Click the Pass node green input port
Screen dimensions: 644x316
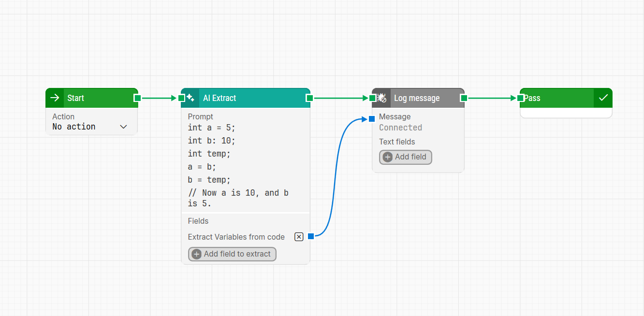pyautogui.click(x=521, y=98)
